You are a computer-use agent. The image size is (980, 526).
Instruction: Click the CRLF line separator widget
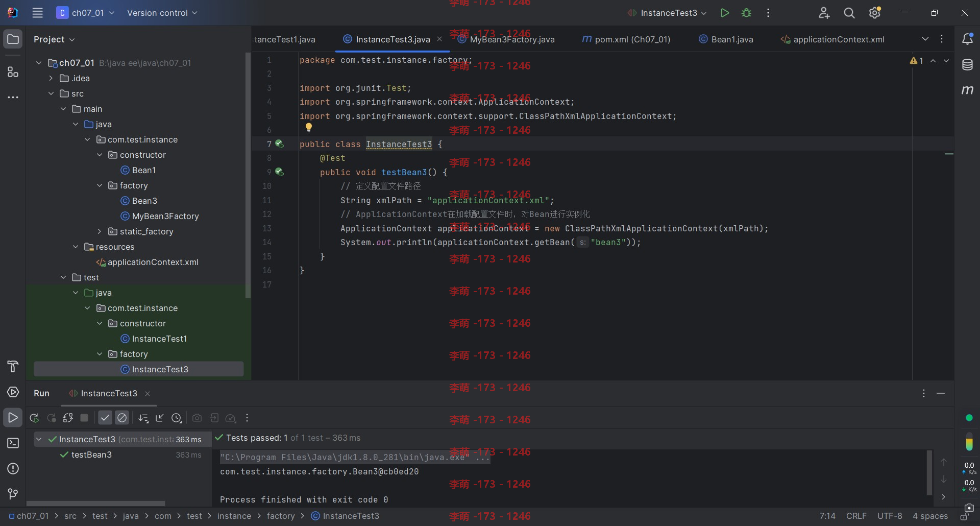coord(856,516)
